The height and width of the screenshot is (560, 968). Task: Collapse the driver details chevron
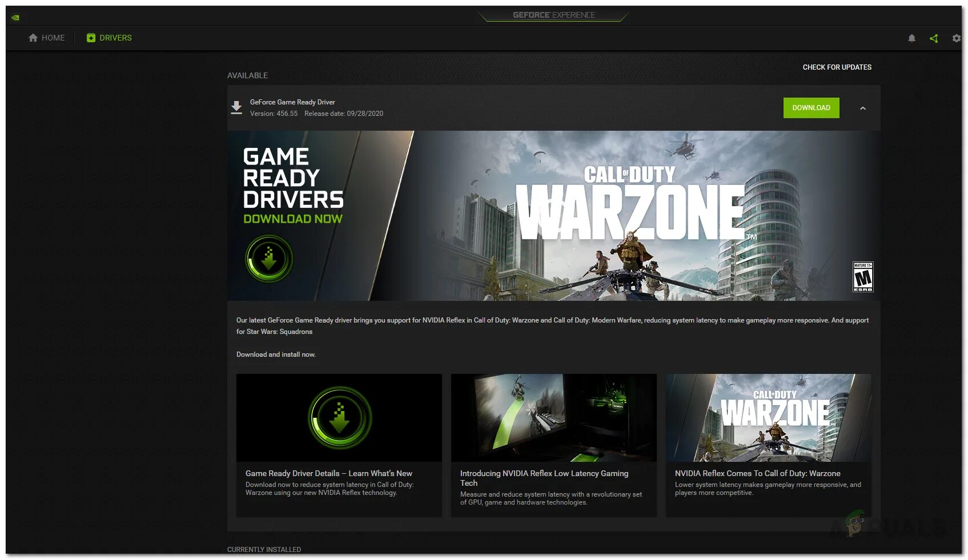coord(863,108)
